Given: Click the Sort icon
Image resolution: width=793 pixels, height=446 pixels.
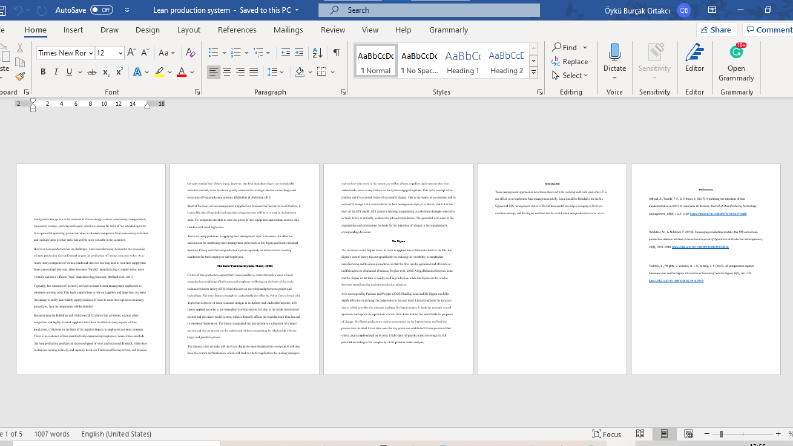Looking at the screenshot, I should (318, 53).
